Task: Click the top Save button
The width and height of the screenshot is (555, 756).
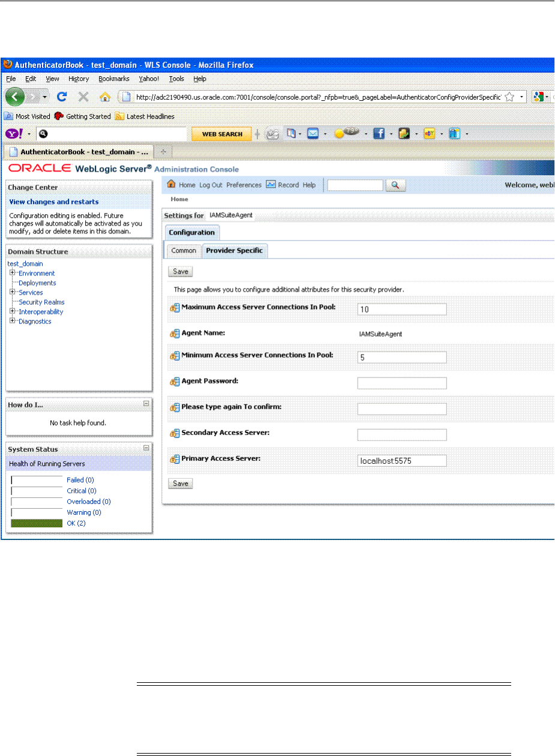Action: (x=180, y=271)
